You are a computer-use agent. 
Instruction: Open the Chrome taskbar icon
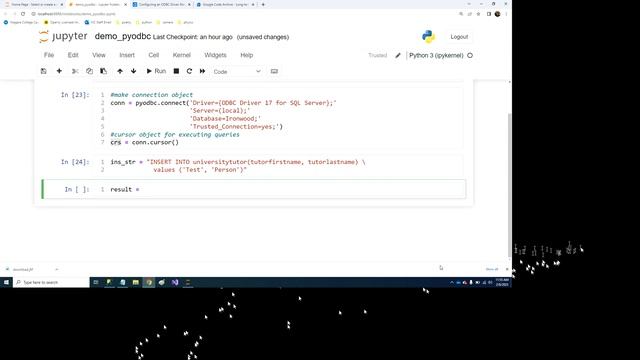pyautogui.click(x=149, y=282)
